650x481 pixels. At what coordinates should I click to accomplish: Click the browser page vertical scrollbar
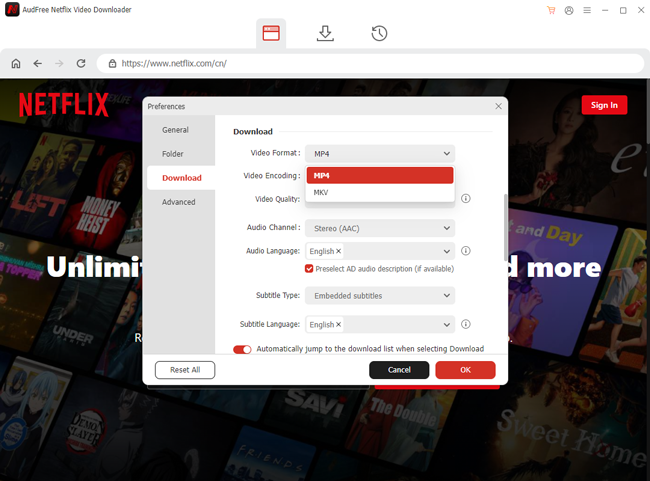pos(648,112)
